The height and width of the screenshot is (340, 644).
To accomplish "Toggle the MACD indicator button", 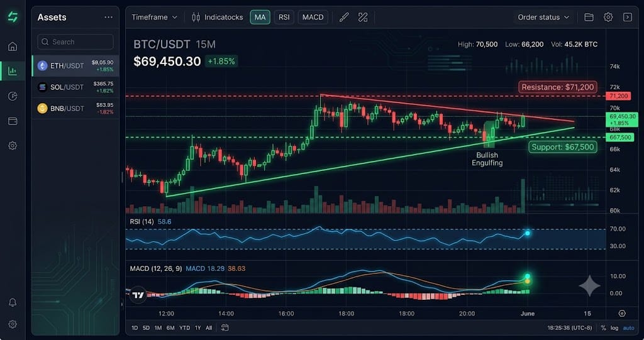I will pyautogui.click(x=313, y=17).
